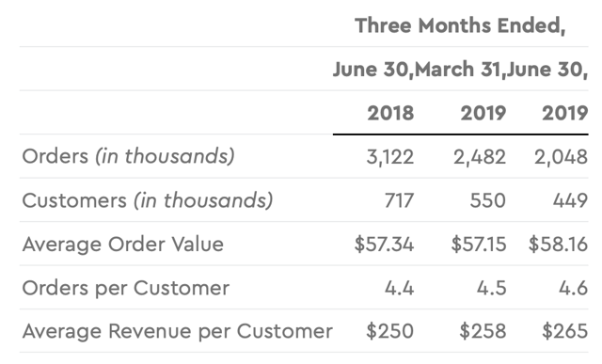The image size is (602, 364).
Task: Click Orders value 2,482
Action: coord(480,157)
